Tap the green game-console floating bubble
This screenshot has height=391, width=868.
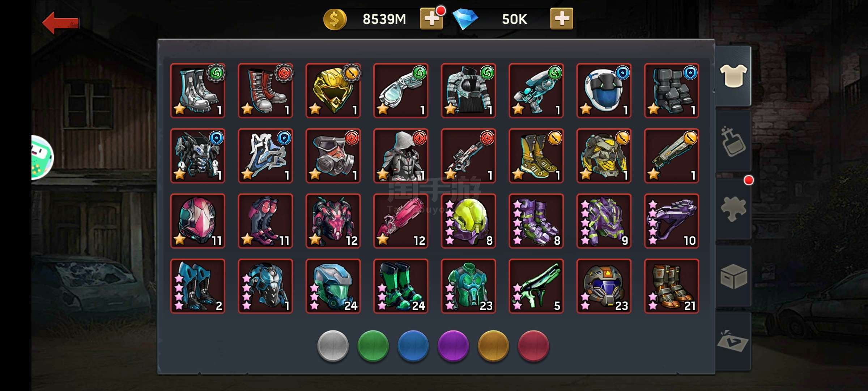tap(42, 157)
